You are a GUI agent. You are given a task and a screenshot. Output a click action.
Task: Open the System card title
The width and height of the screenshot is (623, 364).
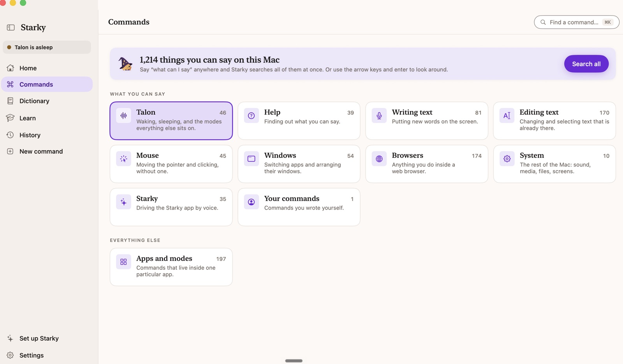point(531,155)
